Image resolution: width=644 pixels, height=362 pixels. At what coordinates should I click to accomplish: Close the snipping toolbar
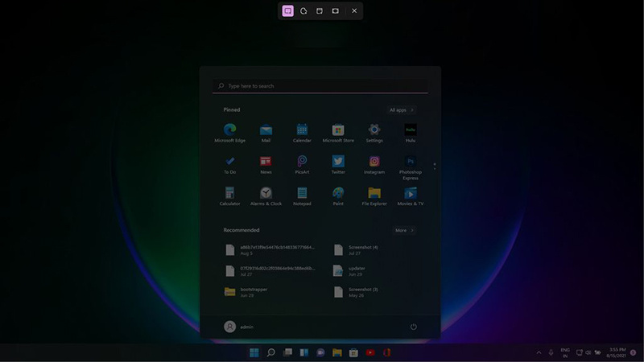pos(354,11)
